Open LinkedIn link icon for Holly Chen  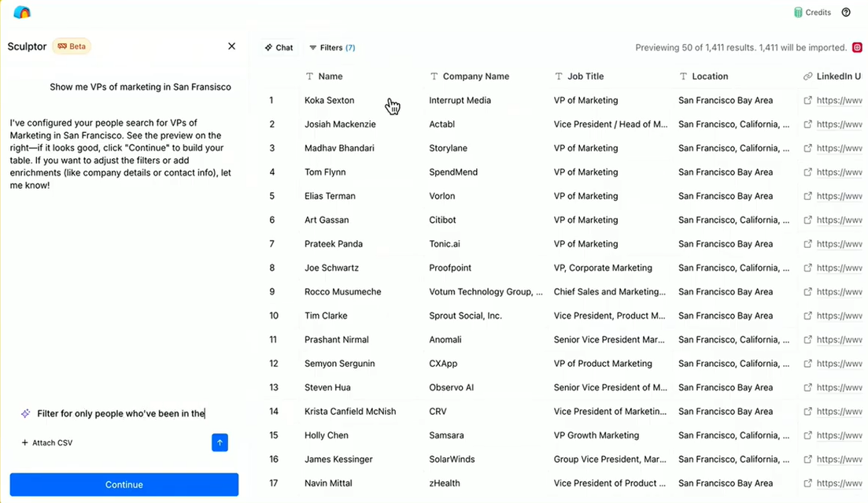coord(807,435)
